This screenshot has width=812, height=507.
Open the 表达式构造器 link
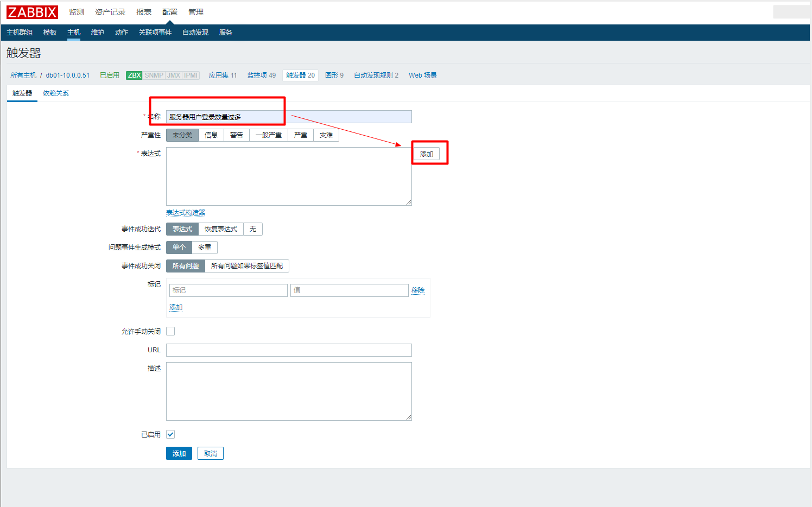186,213
